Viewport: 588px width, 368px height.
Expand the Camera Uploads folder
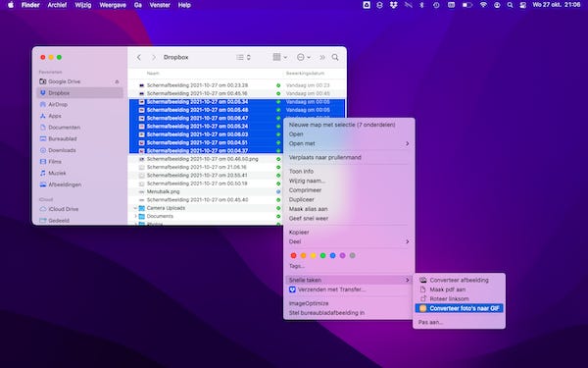point(135,208)
